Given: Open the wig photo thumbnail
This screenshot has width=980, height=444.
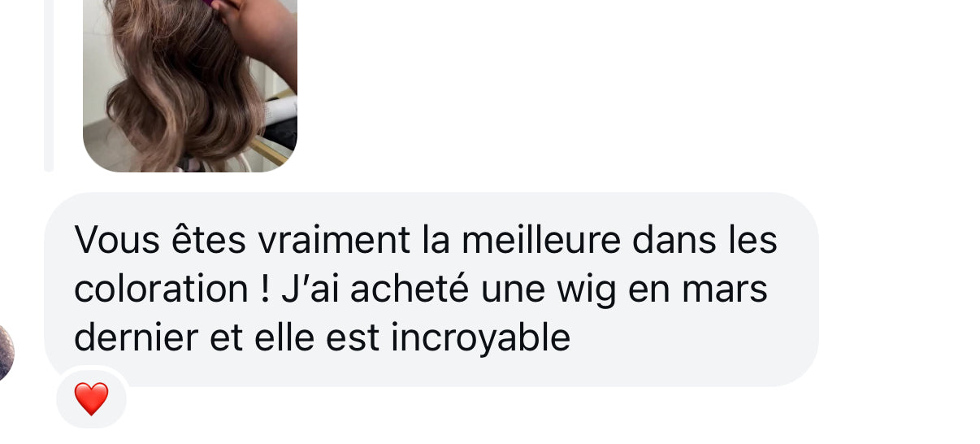Looking at the screenshot, I should coord(190,85).
